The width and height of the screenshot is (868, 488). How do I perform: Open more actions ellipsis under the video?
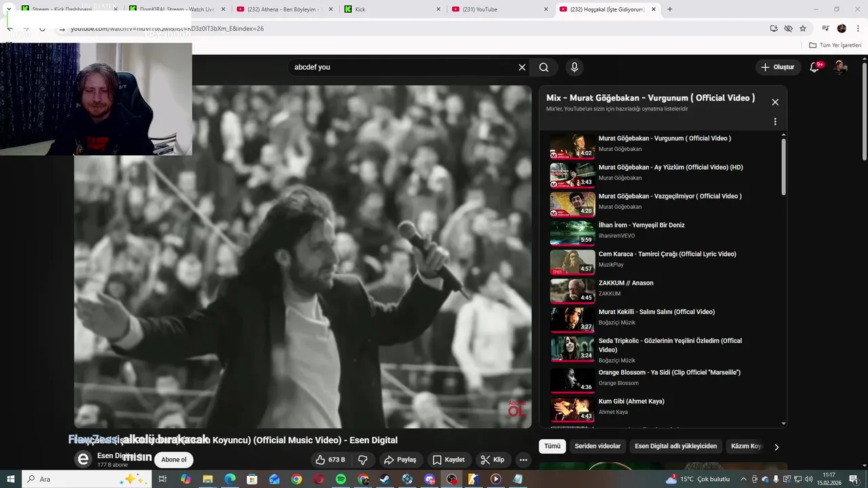pyautogui.click(x=524, y=460)
